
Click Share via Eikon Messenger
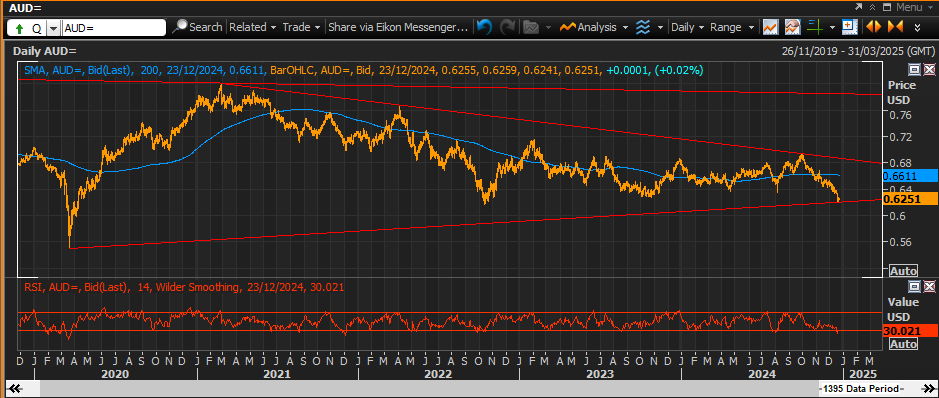398,28
